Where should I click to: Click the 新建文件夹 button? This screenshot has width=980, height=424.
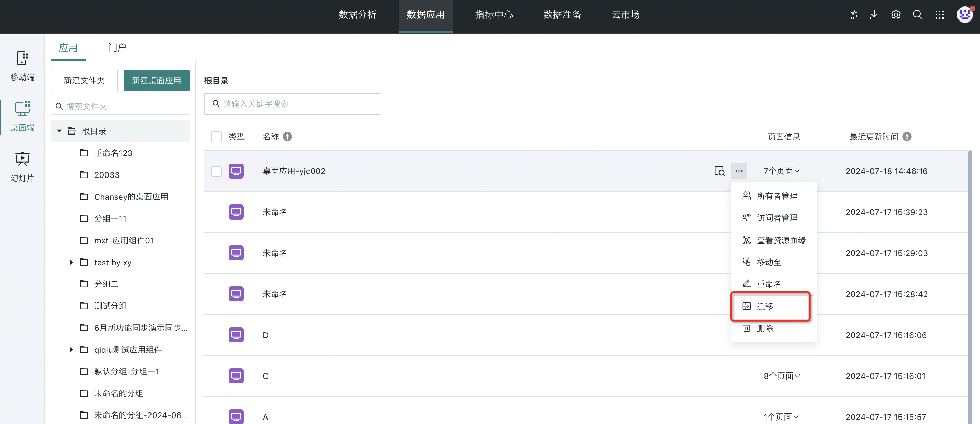[84, 81]
